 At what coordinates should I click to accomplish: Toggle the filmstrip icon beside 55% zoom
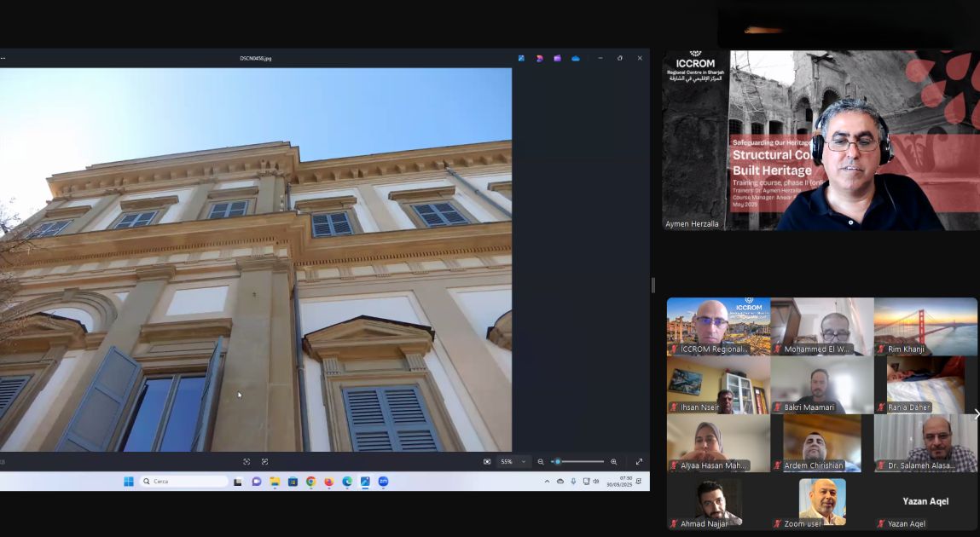(487, 461)
